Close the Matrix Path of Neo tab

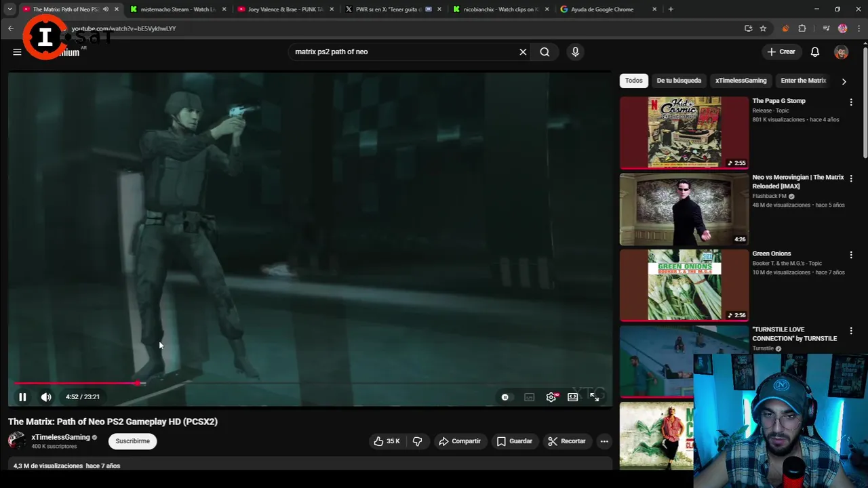[117, 9]
